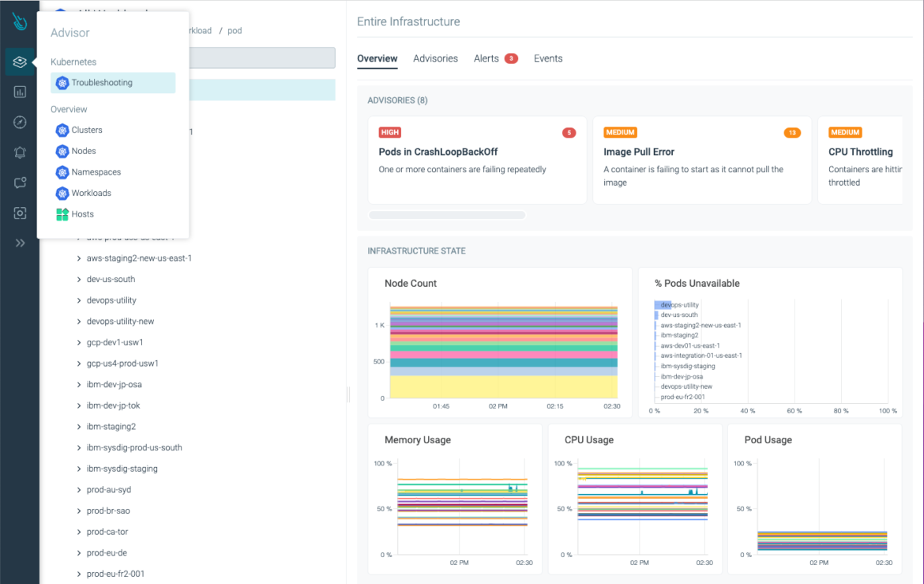Expand ibm-staging2 cluster chevron

click(79, 427)
